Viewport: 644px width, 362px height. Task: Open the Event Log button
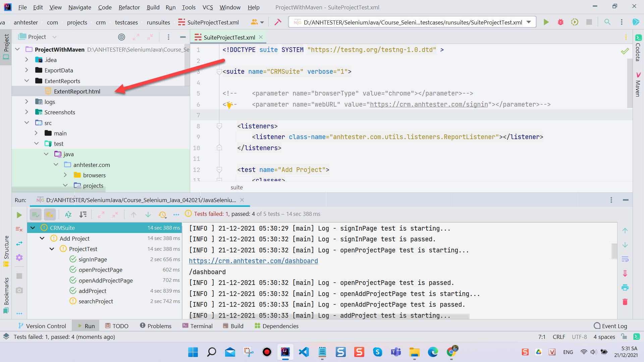click(610, 326)
